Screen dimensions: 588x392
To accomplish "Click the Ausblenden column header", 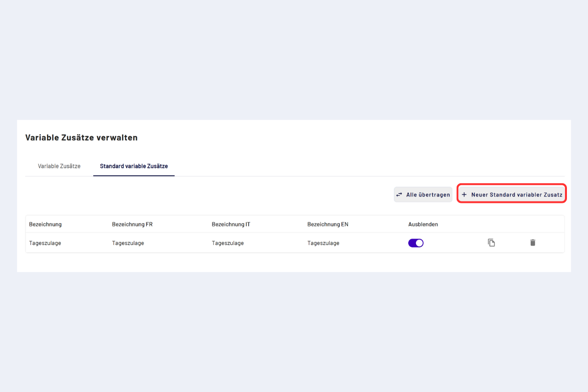I will [423, 224].
